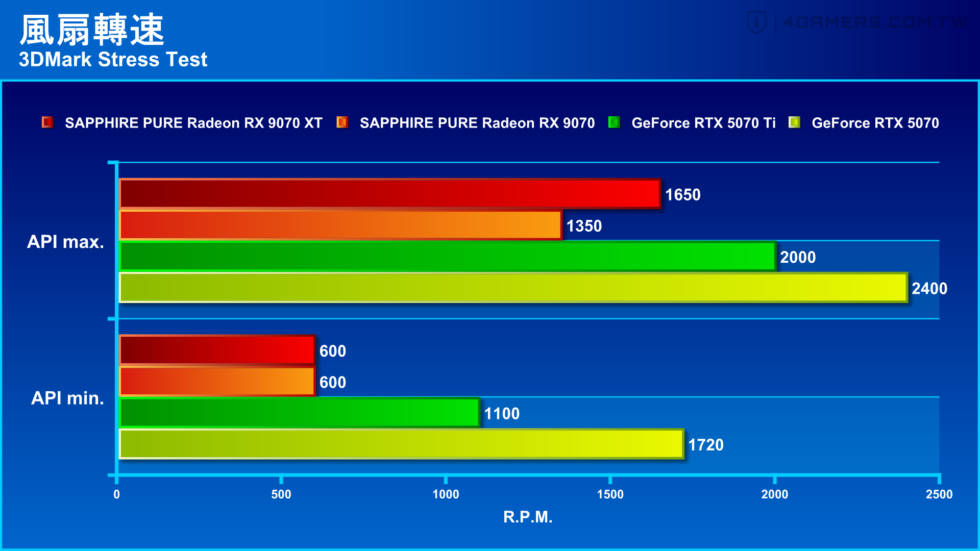Click the yellow RTX 5070 legend swatch
This screenshot has width=980, height=551.
[794, 122]
